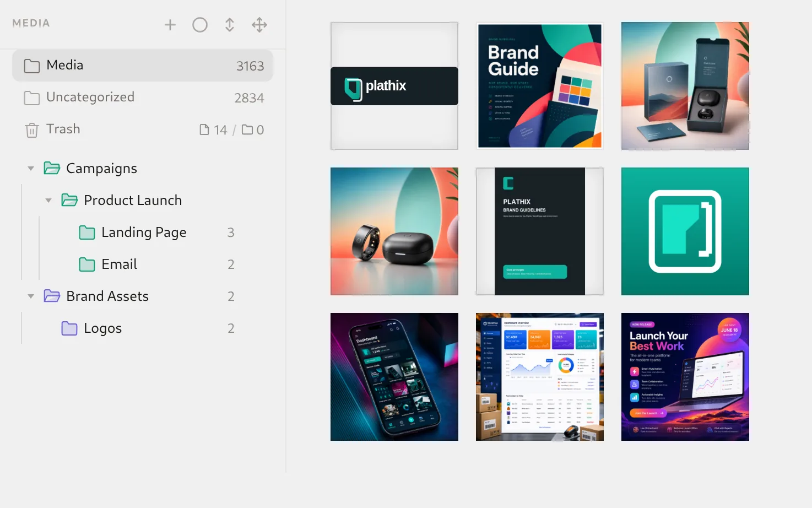Click the green Product Launch folder icon
The image size is (812, 508).
click(x=69, y=200)
